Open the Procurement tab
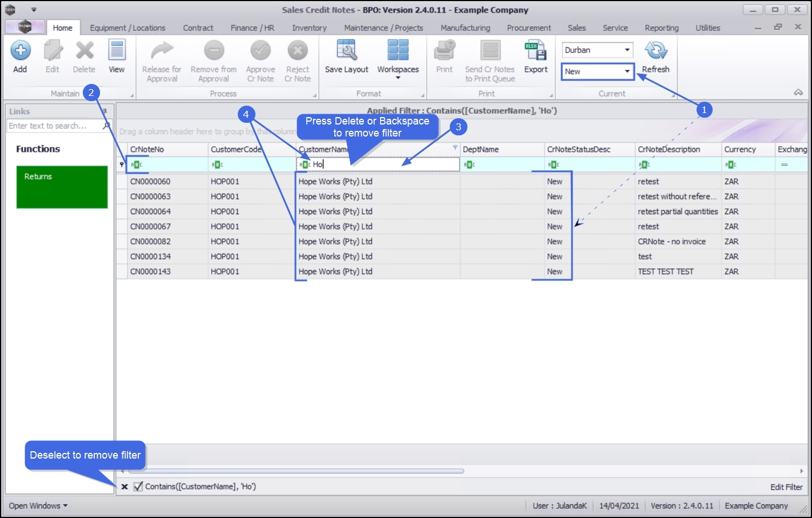Viewport: 812px width, 518px height. click(529, 28)
